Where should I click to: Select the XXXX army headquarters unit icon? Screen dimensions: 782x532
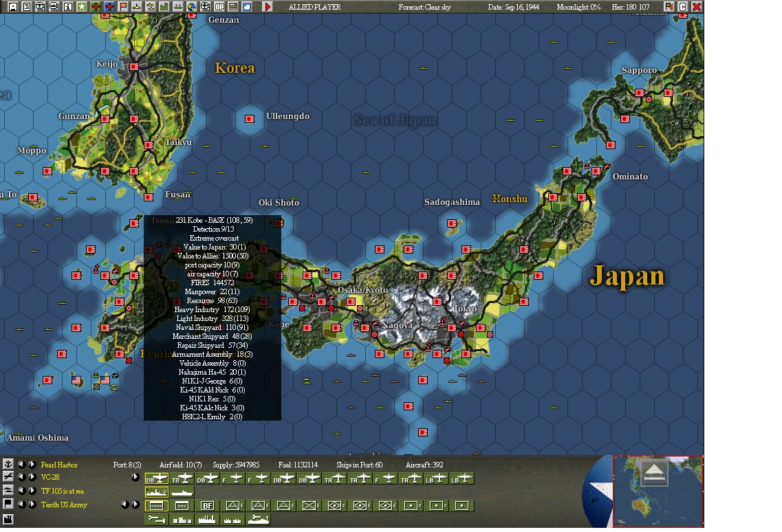click(157, 506)
